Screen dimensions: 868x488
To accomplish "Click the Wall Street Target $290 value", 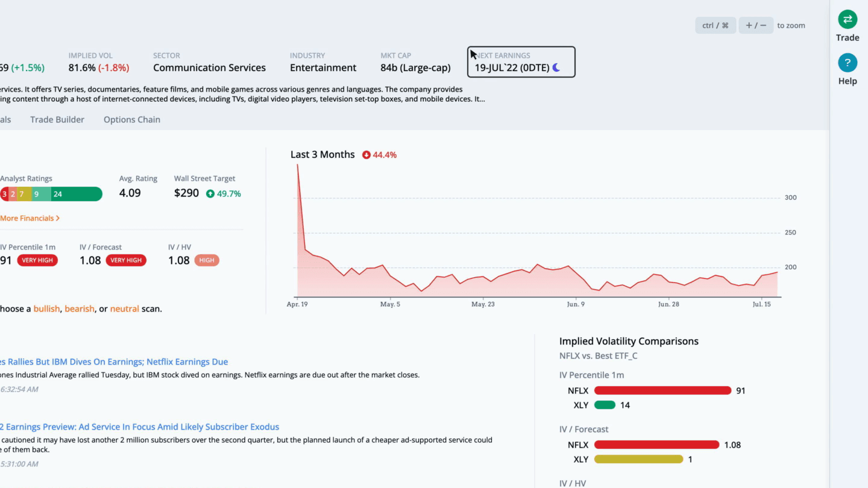I will coord(186,193).
